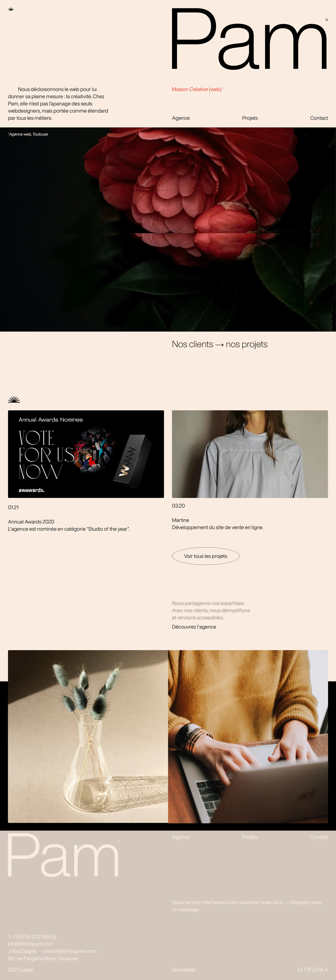Image resolution: width=336 pixels, height=980 pixels.
Task: Click the info@thisispam.com email link
Action: [30, 944]
